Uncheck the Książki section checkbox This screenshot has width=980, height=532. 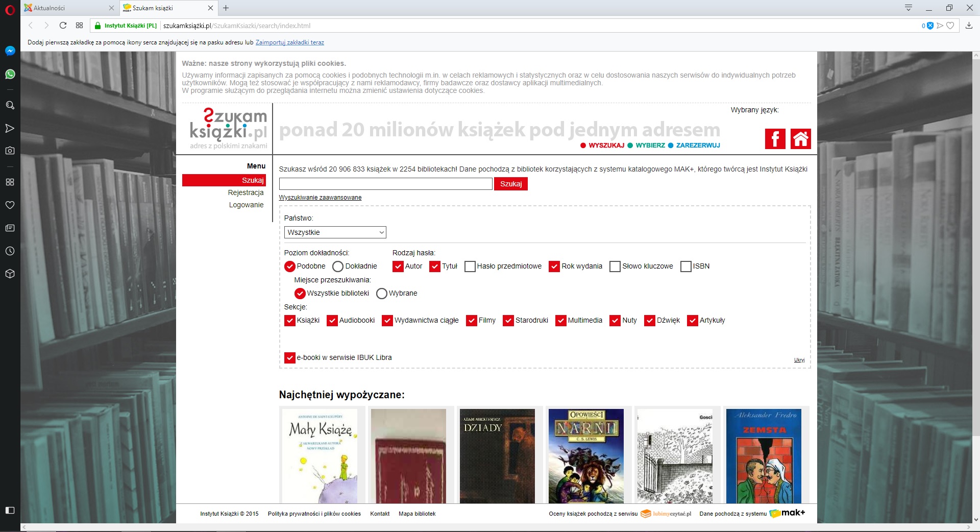point(290,321)
